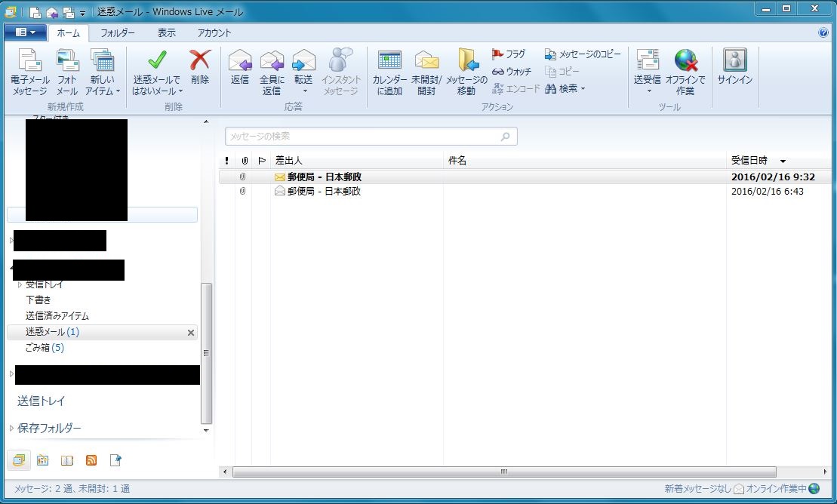Image resolution: width=837 pixels, height=504 pixels.
Task: Sort by 件名 column header
Action: 584,160
